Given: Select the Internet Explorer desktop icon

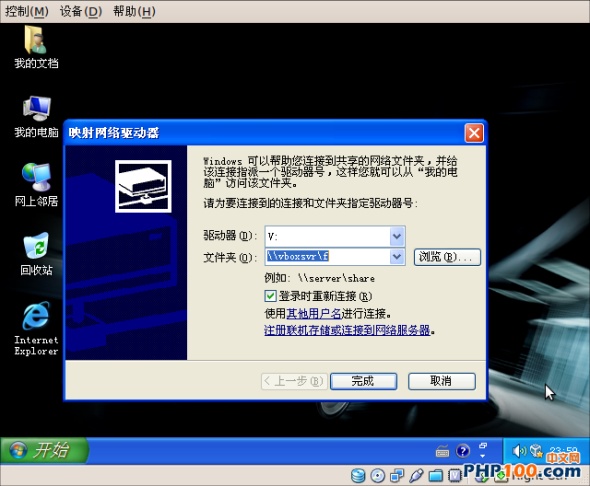Looking at the screenshot, I should pyautogui.click(x=36, y=328).
